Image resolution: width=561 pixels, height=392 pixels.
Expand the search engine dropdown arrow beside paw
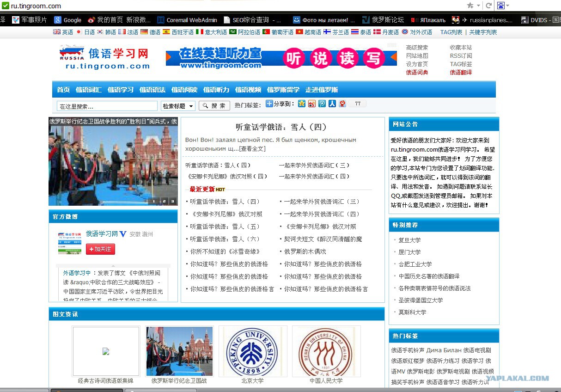508,6
